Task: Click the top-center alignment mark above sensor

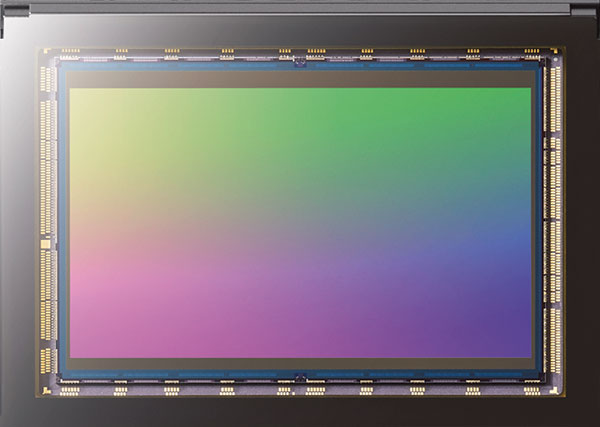Action: (x=300, y=62)
